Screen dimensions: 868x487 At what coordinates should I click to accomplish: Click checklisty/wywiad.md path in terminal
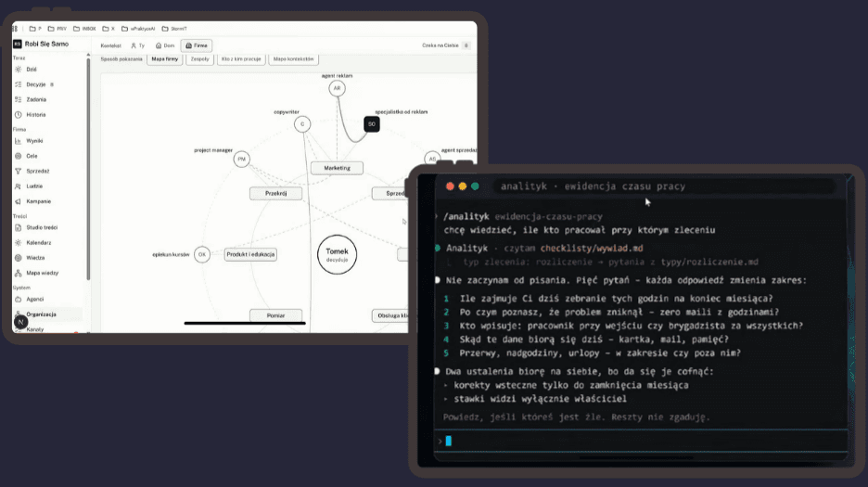[x=592, y=249]
